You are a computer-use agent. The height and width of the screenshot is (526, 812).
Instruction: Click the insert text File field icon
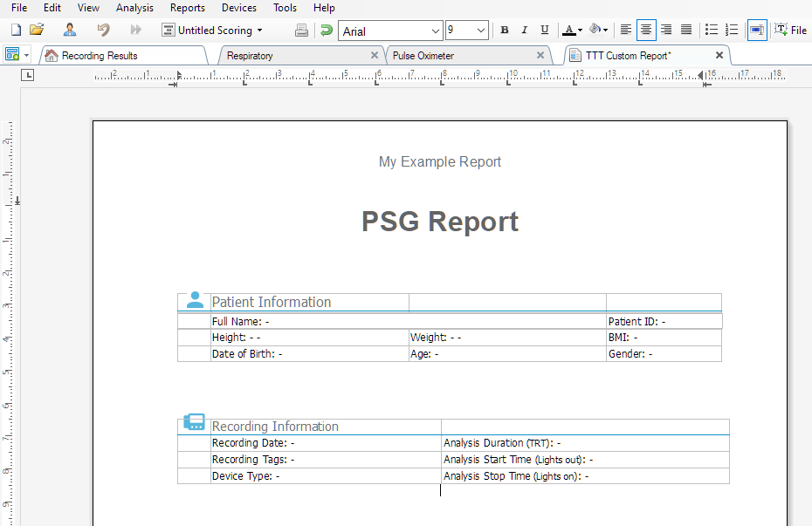tap(790, 30)
